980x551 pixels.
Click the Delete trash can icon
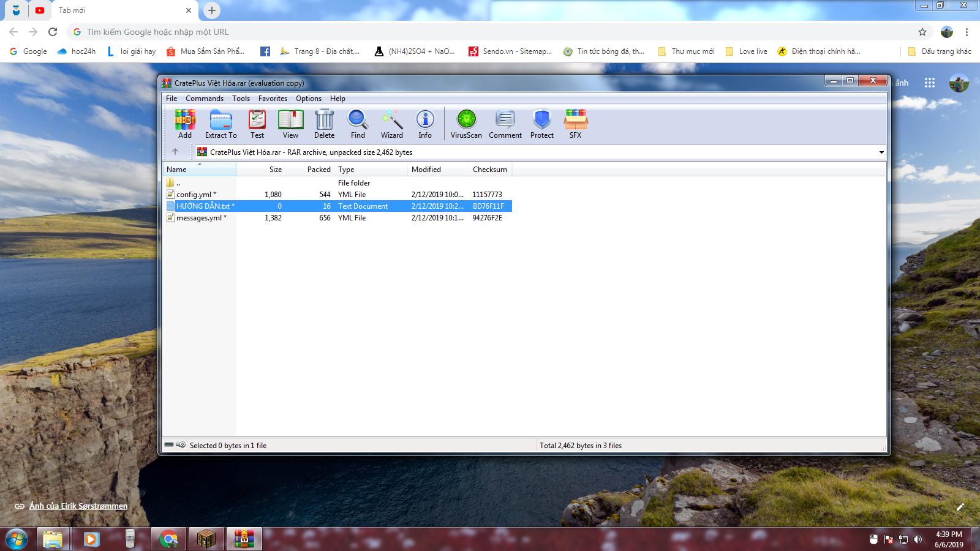(324, 124)
